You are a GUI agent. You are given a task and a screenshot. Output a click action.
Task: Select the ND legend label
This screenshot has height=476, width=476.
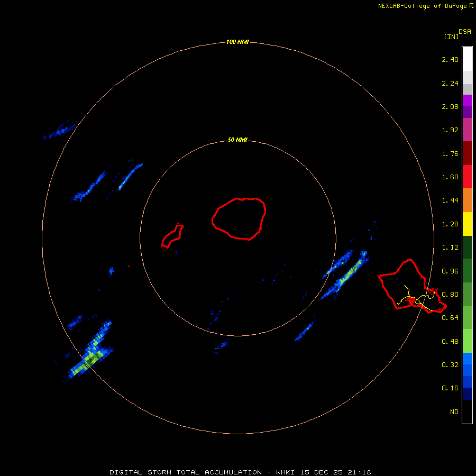click(x=454, y=412)
